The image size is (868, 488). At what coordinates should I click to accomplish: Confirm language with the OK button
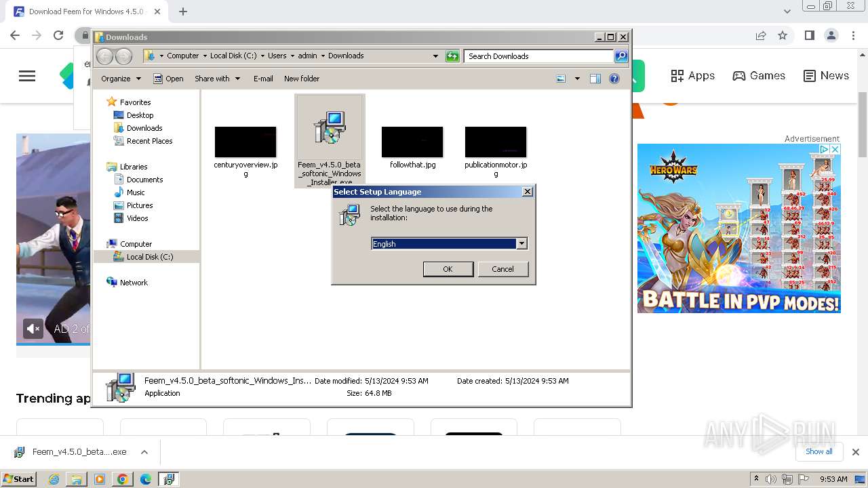448,269
